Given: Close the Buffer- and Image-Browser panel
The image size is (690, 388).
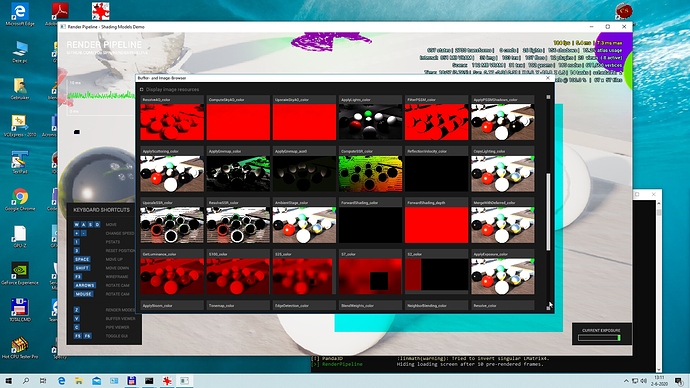Looking at the screenshot, I should pos(548,78).
